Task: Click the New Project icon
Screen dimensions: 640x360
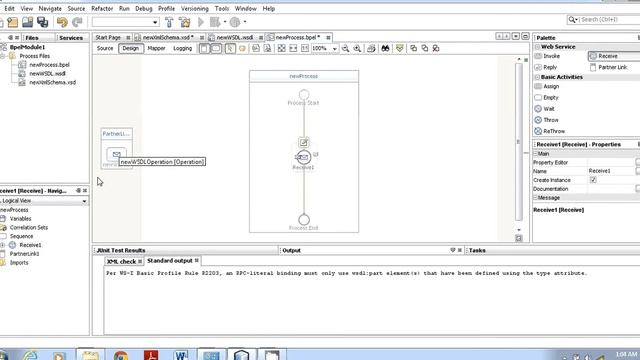Action: [13, 22]
